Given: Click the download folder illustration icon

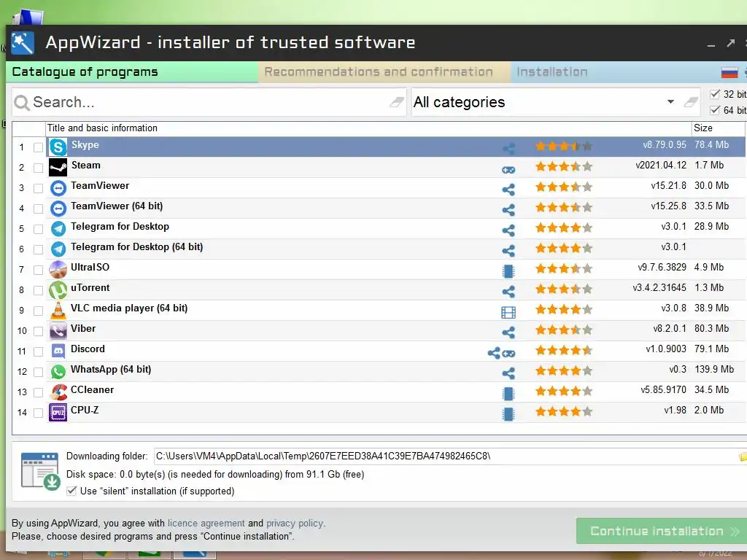Looking at the screenshot, I should (x=41, y=471).
